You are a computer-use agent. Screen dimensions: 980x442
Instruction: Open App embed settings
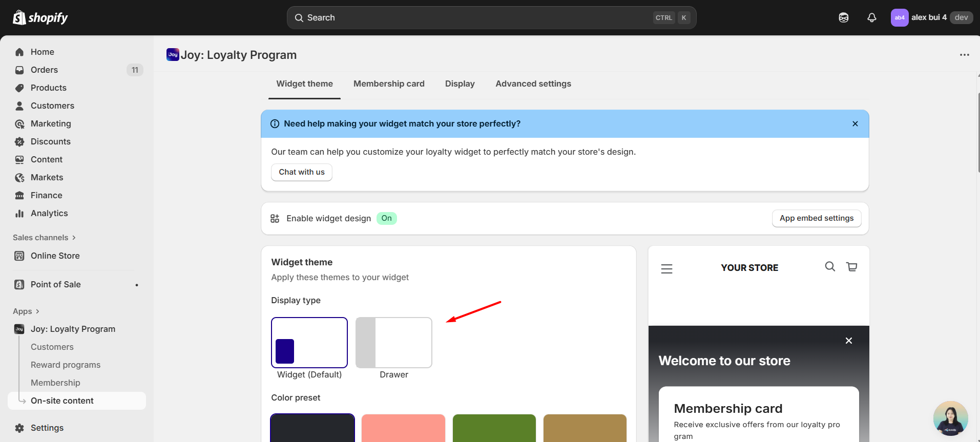(816, 219)
